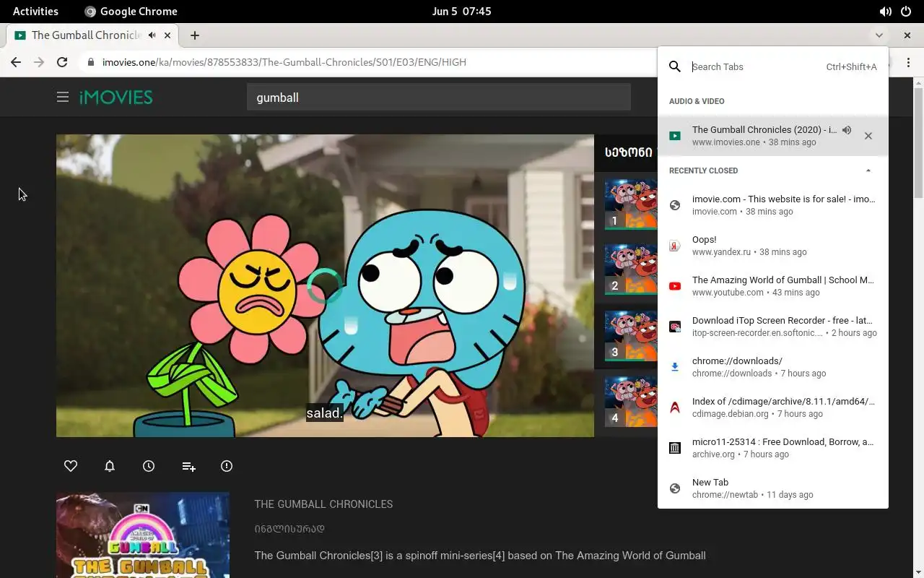924x578 pixels.
Task: Open the Google Chrome app menu in top bar
Action: (x=131, y=12)
